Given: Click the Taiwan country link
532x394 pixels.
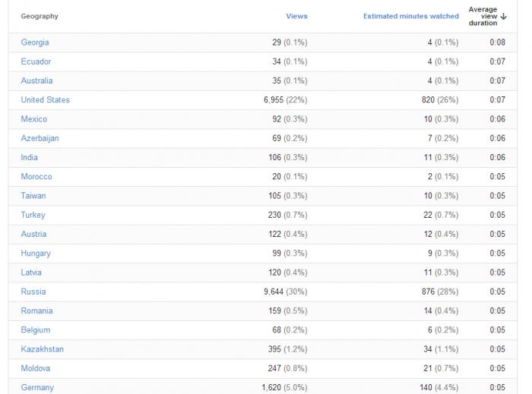Looking at the screenshot, I should point(33,196).
